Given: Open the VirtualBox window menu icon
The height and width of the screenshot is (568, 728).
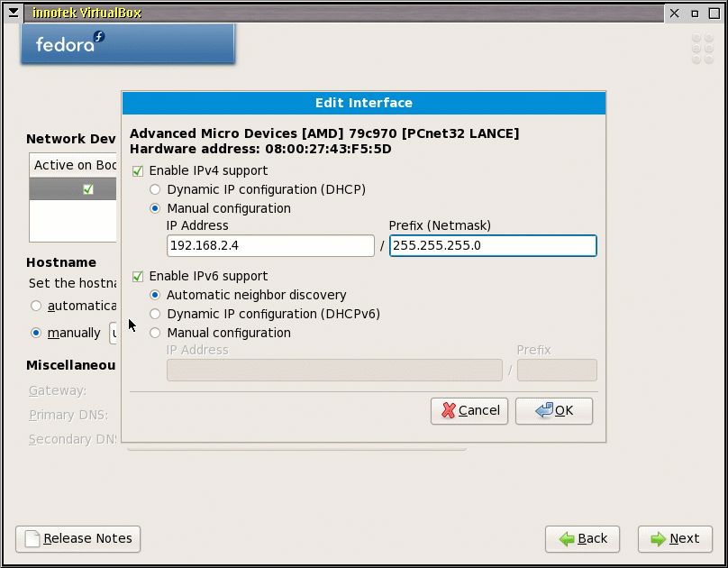Looking at the screenshot, I should pyautogui.click(x=14, y=13).
